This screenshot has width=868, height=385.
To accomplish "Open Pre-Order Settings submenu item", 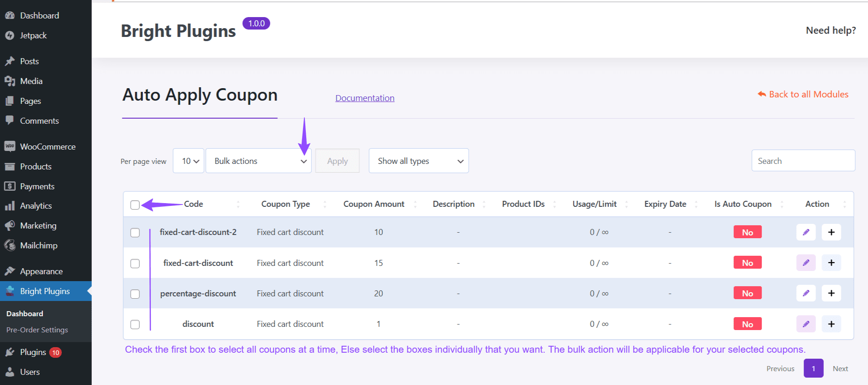I will [x=37, y=330].
